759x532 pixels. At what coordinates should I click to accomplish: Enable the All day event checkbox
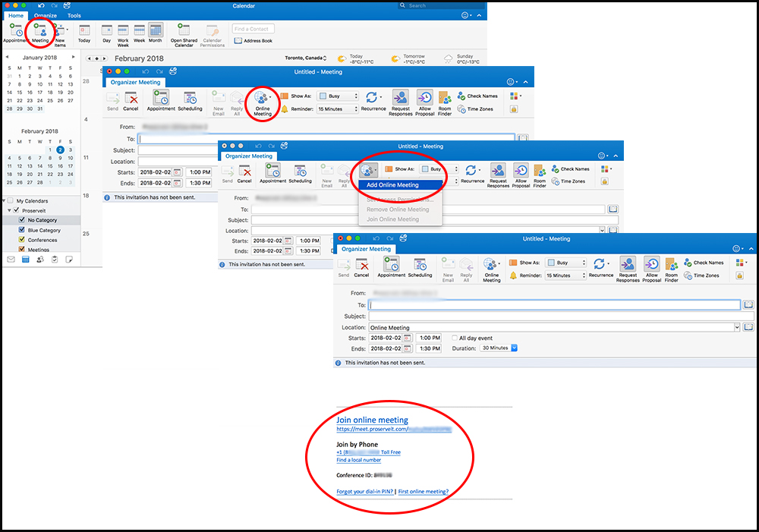click(x=455, y=338)
